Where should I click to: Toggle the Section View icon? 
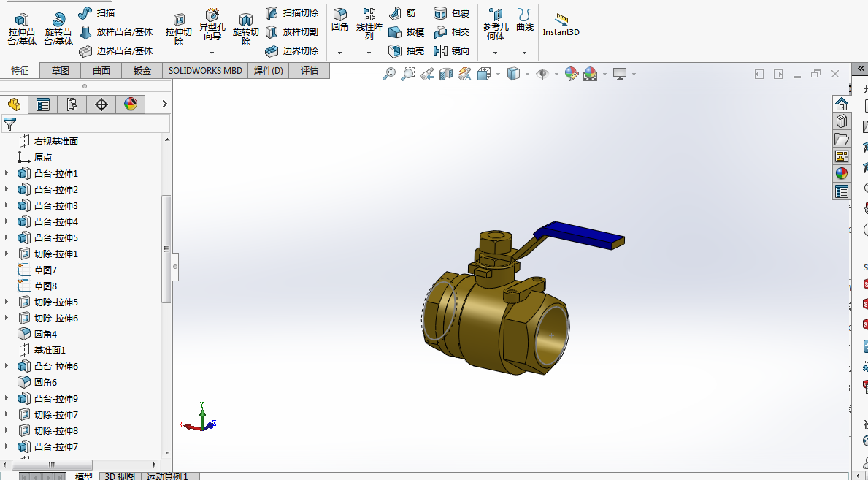tap(445, 74)
